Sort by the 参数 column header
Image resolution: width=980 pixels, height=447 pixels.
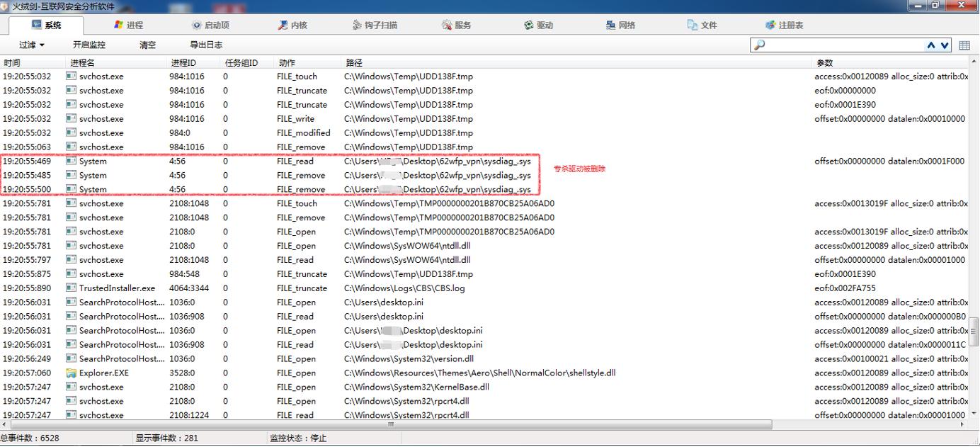[x=891, y=63]
